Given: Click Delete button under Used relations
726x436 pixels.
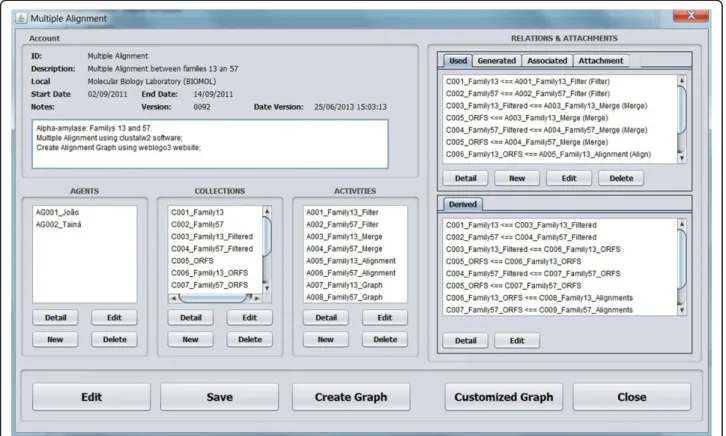Looking at the screenshot, I should click(x=621, y=178).
